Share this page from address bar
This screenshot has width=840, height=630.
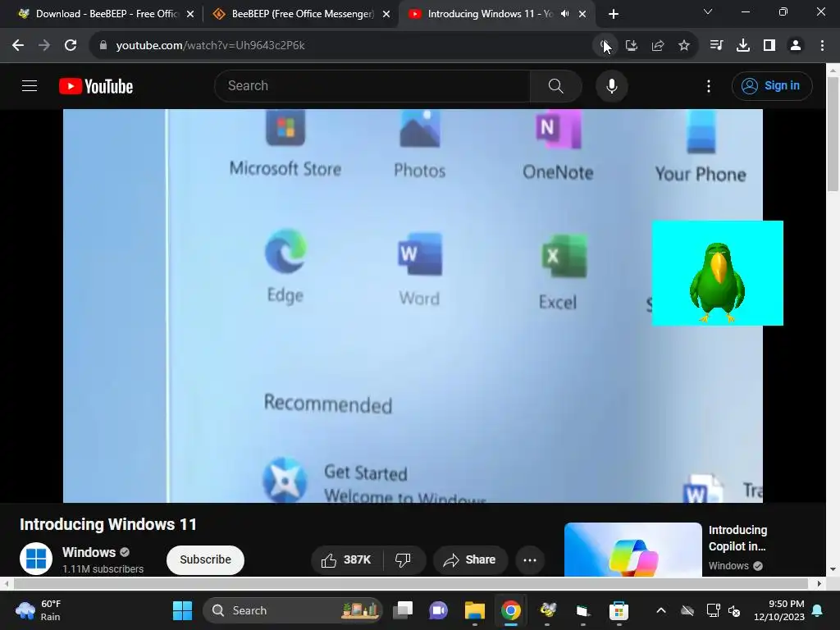coord(658,45)
